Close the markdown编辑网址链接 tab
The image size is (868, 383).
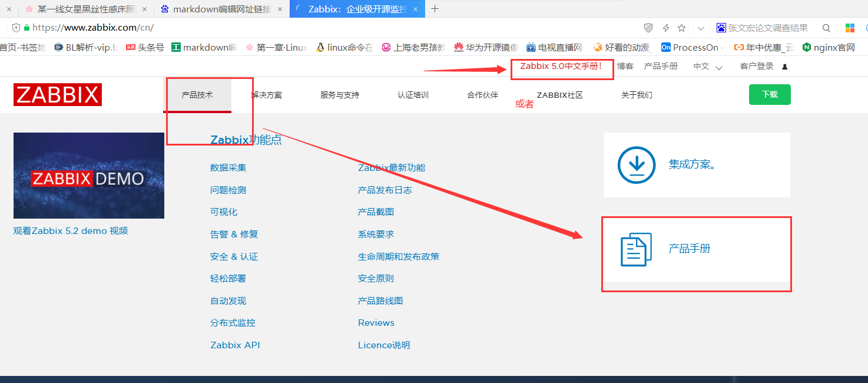click(x=280, y=9)
